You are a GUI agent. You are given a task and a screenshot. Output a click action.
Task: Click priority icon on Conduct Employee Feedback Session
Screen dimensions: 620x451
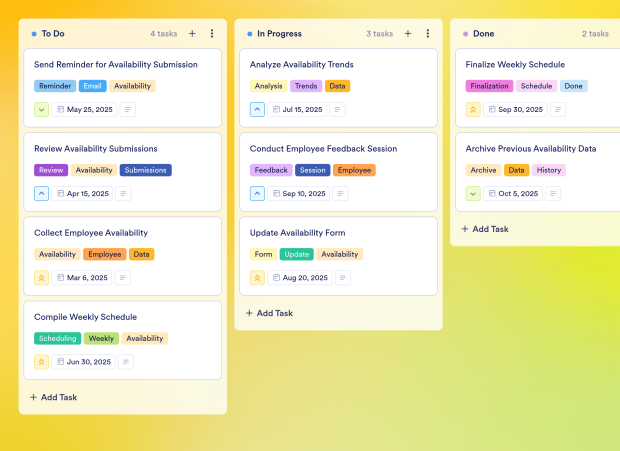pos(257,194)
